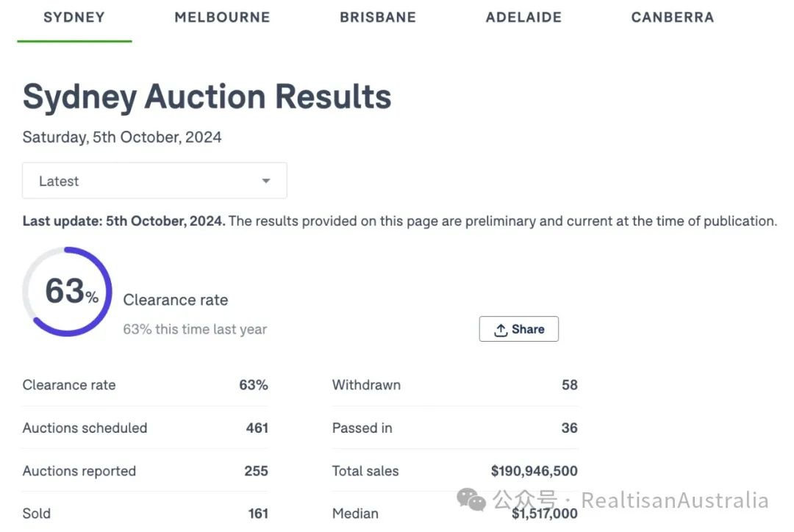Click the Sold count 161
Screen dimensions: 794x532
click(258, 514)
